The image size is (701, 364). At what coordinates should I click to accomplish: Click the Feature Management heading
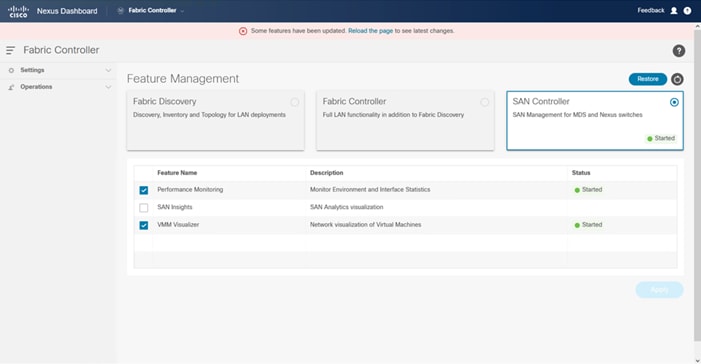pos(183,79)
